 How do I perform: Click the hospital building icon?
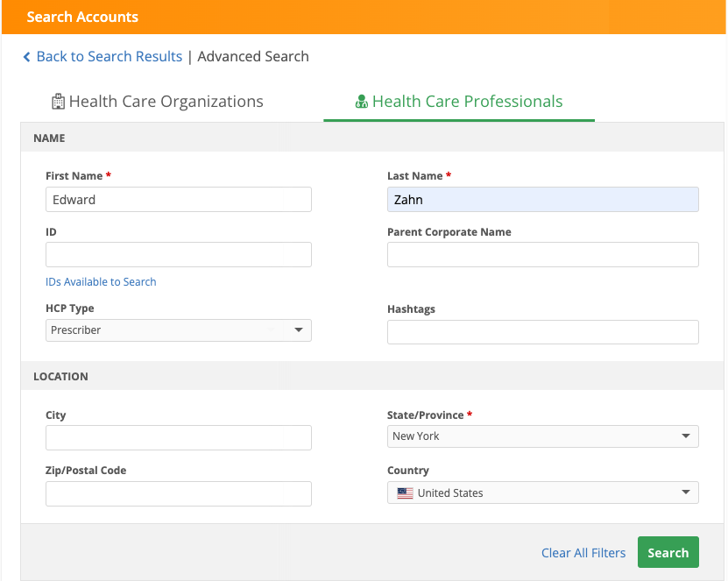click(x=58, y=102)
